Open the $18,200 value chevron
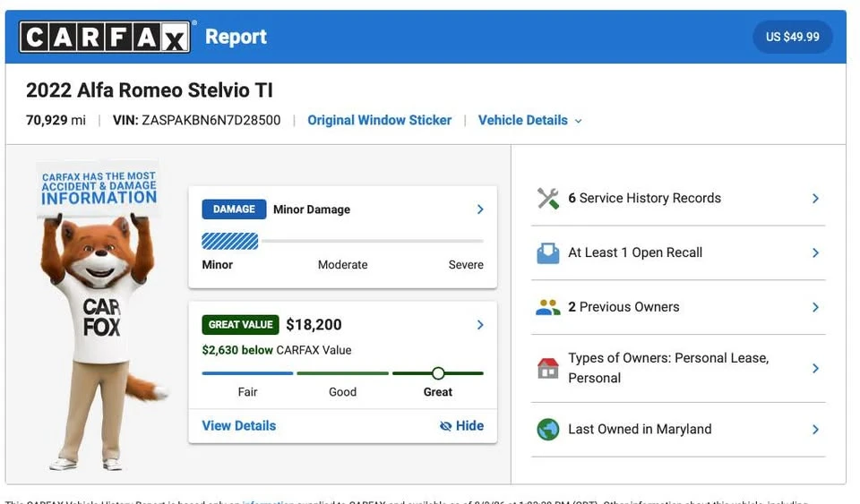The width and height of the screenshot is (860, 504). click(x=480, y=325)
